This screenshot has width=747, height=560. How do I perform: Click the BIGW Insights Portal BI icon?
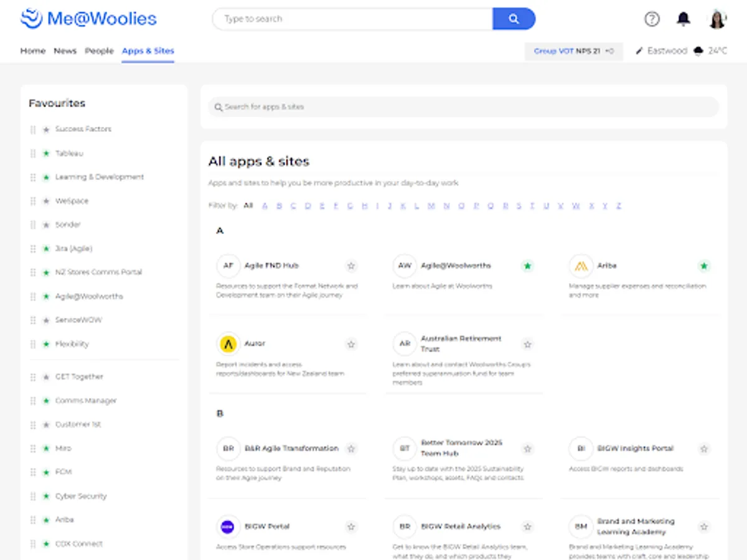tap(581, 449)
